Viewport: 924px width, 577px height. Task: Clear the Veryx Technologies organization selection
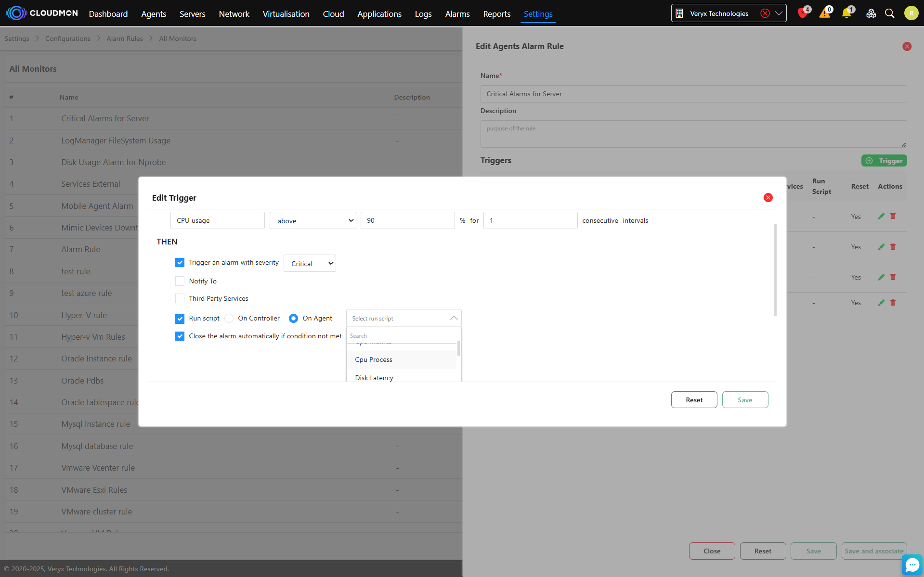point(765,13)
